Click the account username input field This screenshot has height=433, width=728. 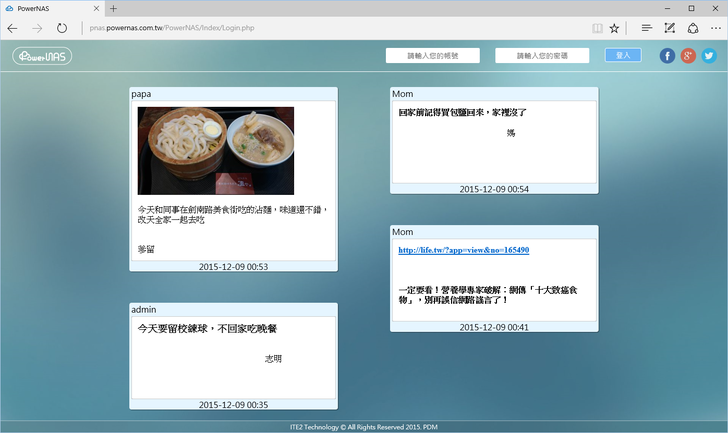point(432,56)
